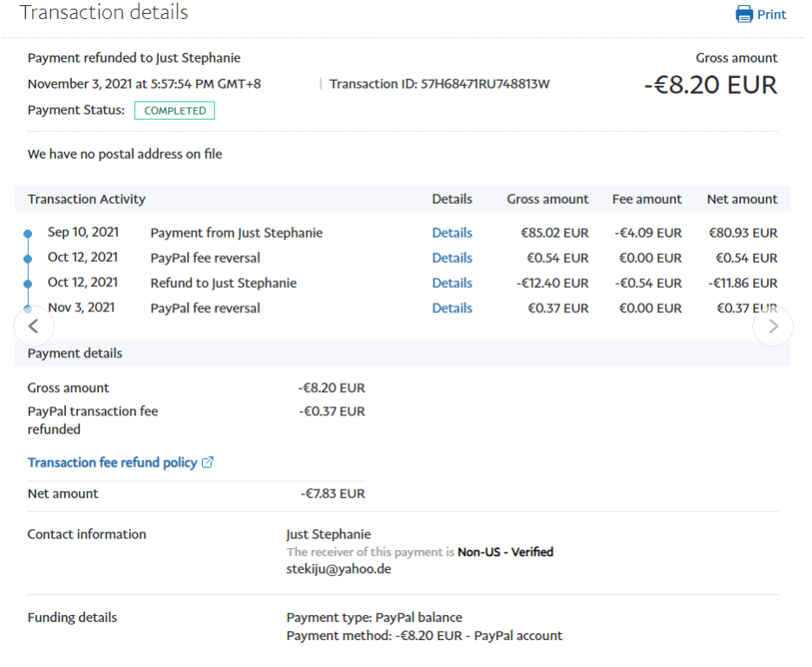Image resolution: width=812 pixels, height=667 pixels.
Task: Select the Sep 10, 2021 timeline dot
Action: pyautogui.click(x=28, y=233)
